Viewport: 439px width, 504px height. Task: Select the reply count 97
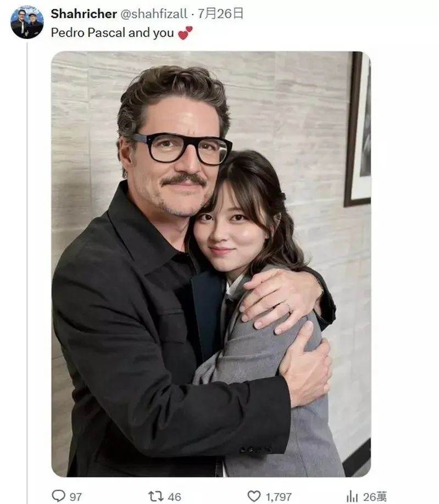coord(76,497)
